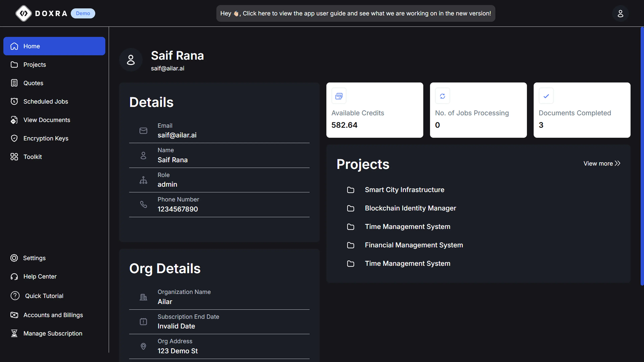Viewport: 644px width, 362px height.
Task: Click the Home house icon in sidebar
Action: click(x=14, y=46)
